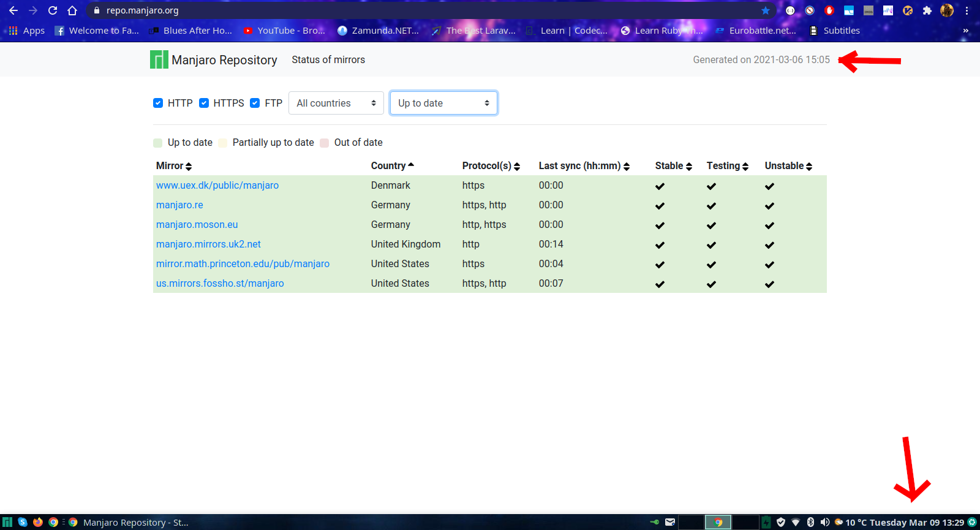Open the manjaro.moson.eu mirror link

(x=197, y=225)
